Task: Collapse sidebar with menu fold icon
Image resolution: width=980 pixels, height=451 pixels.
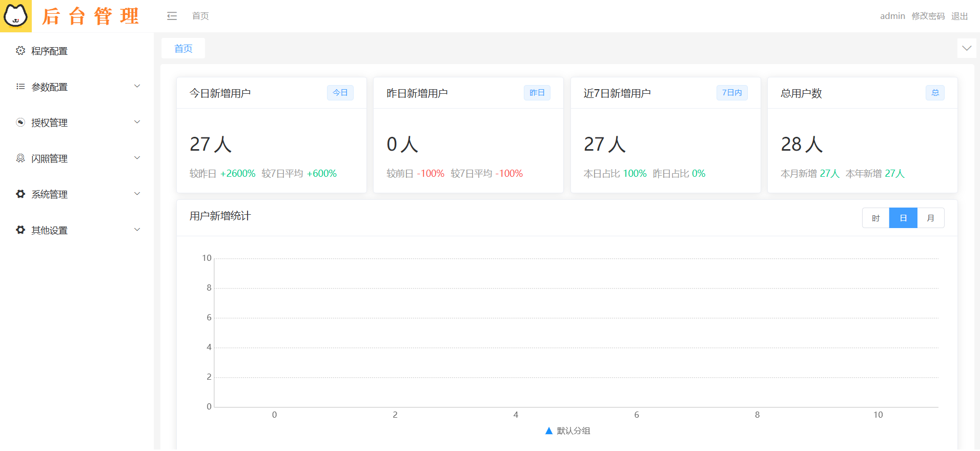Action: 172,16
